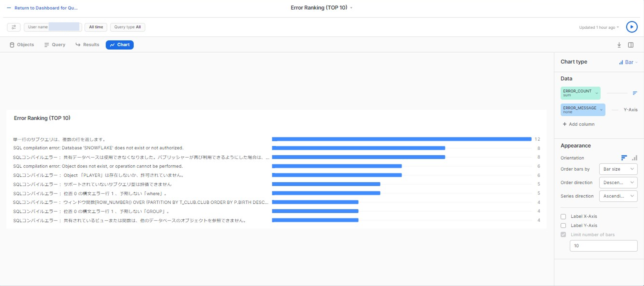Open the Order direction dropdown

tap(618, 182)
